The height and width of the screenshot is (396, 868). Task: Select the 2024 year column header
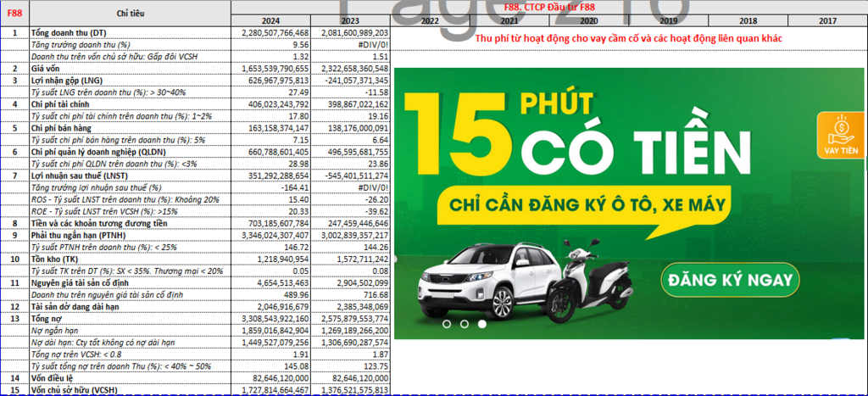tap(271, 20)
